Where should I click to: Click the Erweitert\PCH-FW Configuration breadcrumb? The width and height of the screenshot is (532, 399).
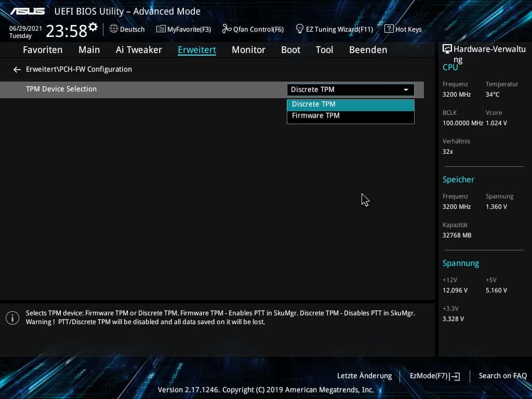[x=79, y=69]
